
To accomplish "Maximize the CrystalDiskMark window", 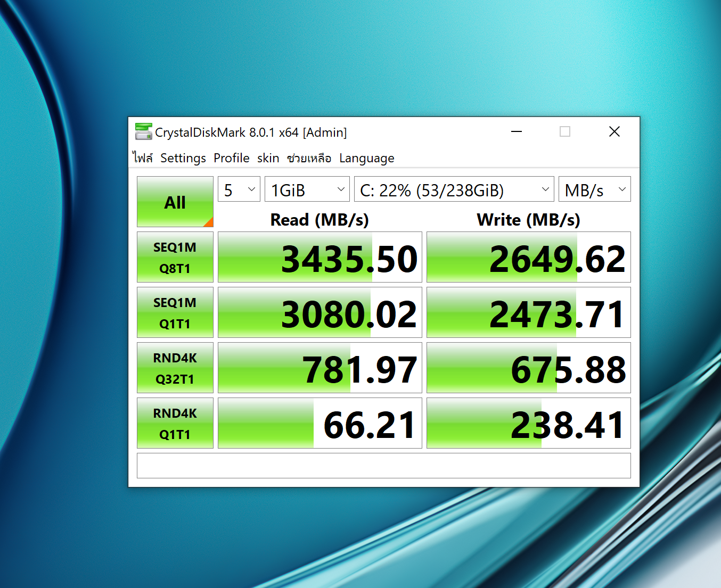I will point(565,131).
